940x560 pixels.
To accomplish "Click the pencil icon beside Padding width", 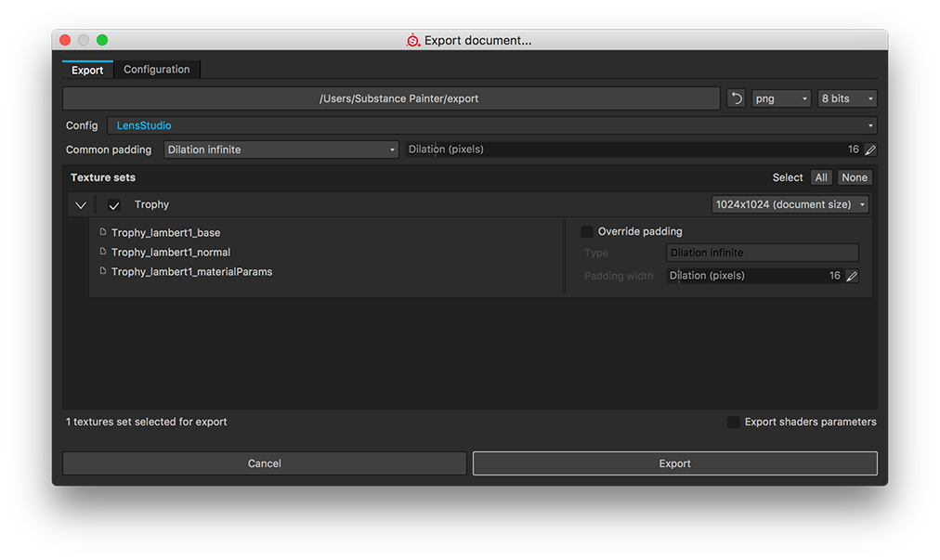I will click(x=852, y=276).
